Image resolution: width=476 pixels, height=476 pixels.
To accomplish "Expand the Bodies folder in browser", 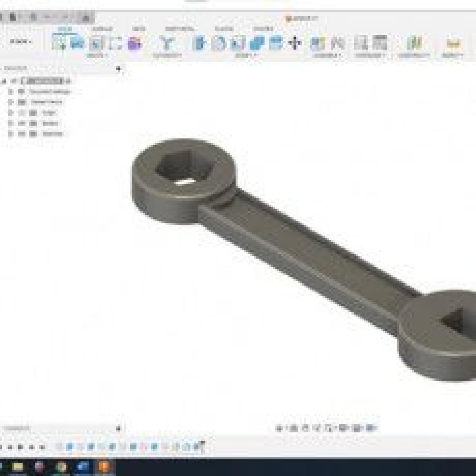I will 11,123.
